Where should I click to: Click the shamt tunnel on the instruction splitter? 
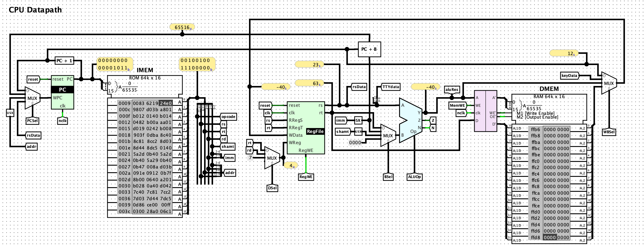[227, 147]
